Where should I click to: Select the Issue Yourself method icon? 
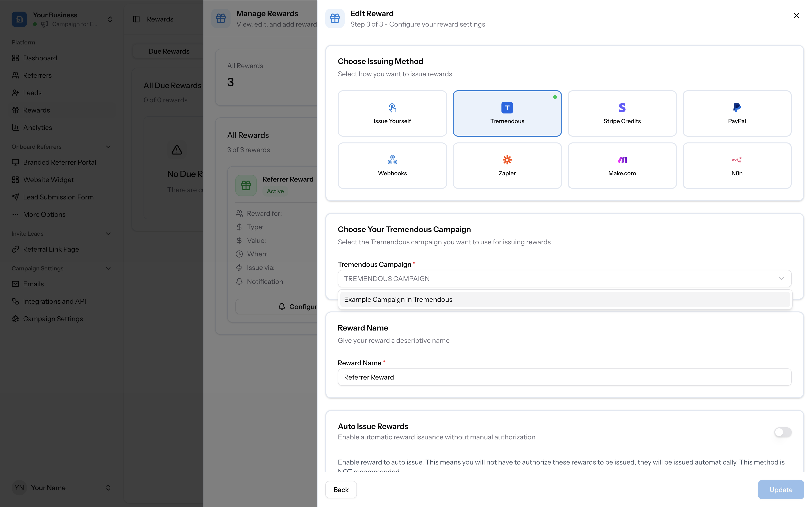coord(392,108)
